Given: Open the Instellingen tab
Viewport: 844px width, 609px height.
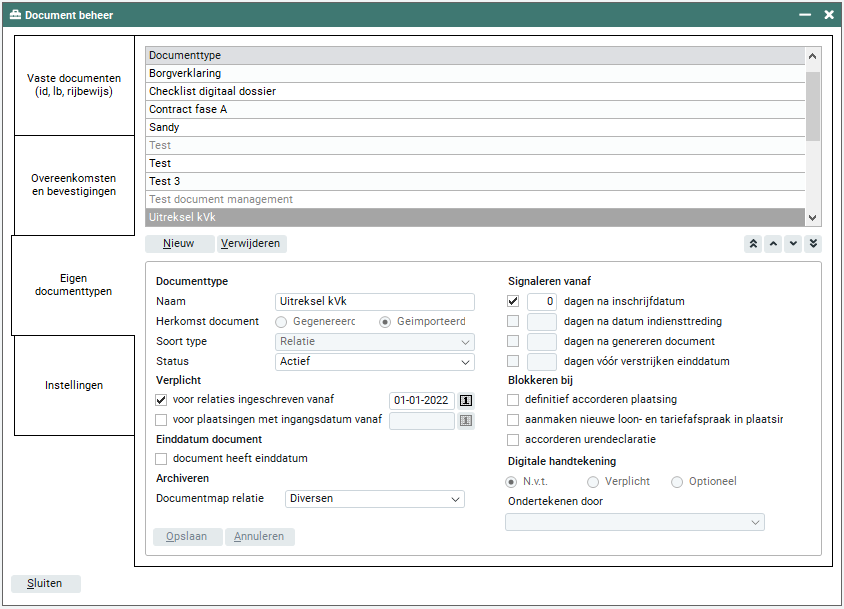Looking at the screenshot, I should (74, 385).
